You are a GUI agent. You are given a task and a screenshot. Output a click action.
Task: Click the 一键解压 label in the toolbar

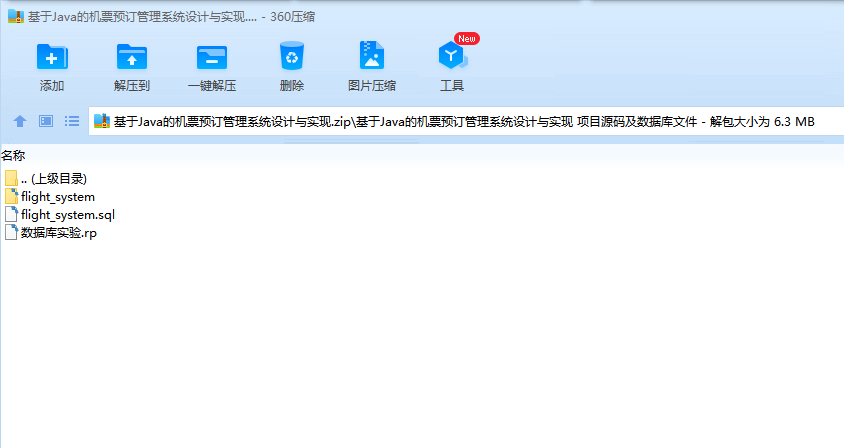pos(212,86)
